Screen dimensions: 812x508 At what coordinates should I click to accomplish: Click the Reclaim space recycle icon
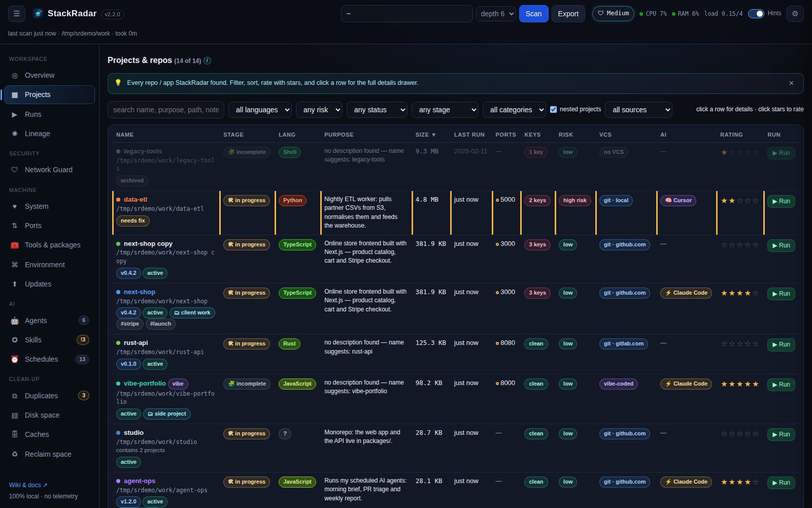(15, 454)
